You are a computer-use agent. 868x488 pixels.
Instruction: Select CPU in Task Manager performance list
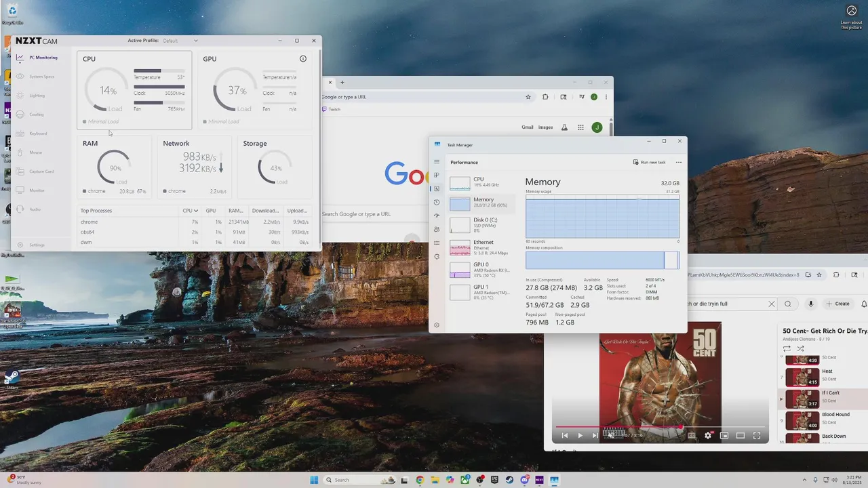482,182
